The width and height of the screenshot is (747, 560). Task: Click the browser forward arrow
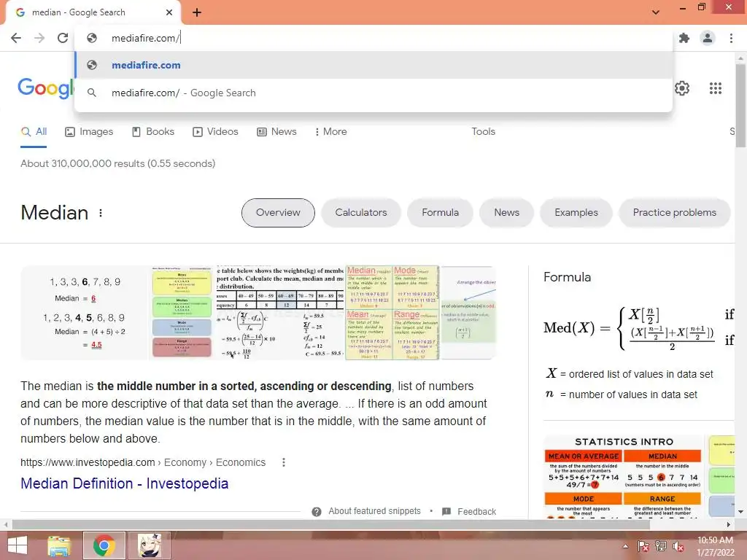pos(39,38)
